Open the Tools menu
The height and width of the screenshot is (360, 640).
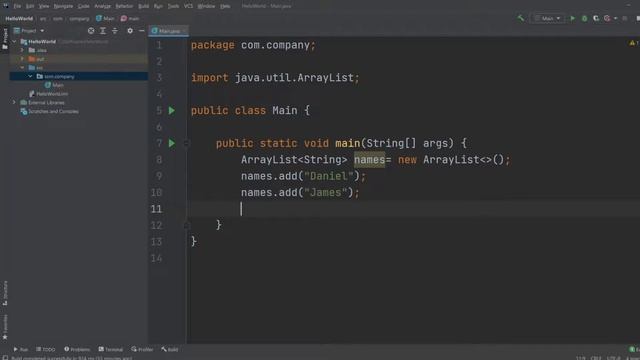coord(173,6)
